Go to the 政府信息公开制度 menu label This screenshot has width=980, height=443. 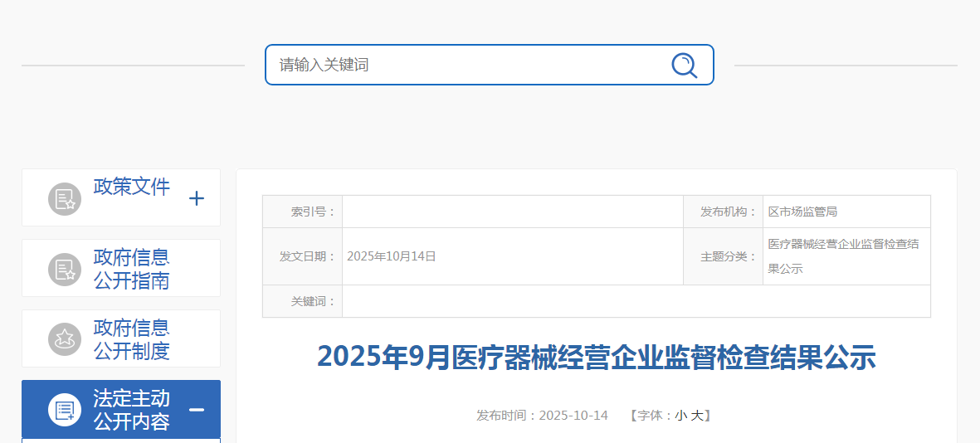131,338
